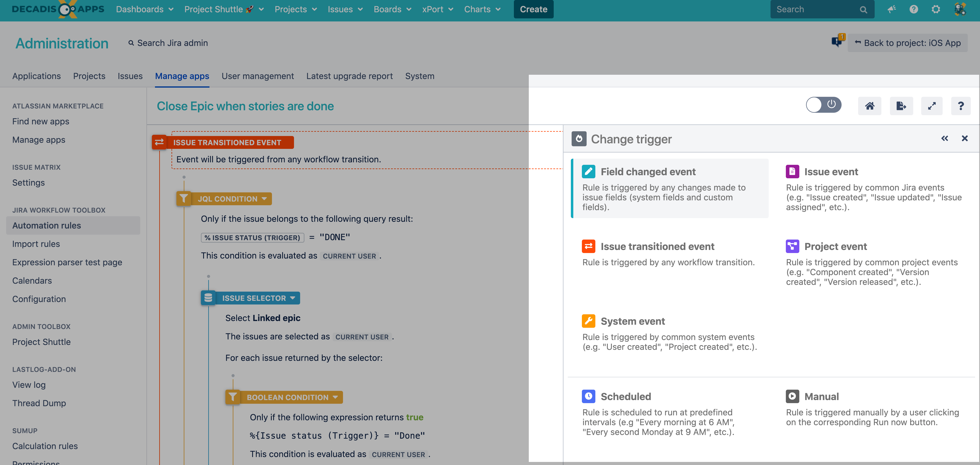Image resolution: width=980 pixels, height=465 pixels.
Task: Select the Issue transitioned event arrows icon
Action: click(x=589, y=246)
